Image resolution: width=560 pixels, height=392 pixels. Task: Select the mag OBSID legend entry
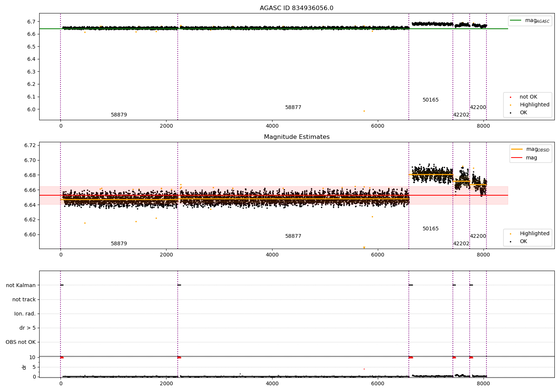coord(531,149)
